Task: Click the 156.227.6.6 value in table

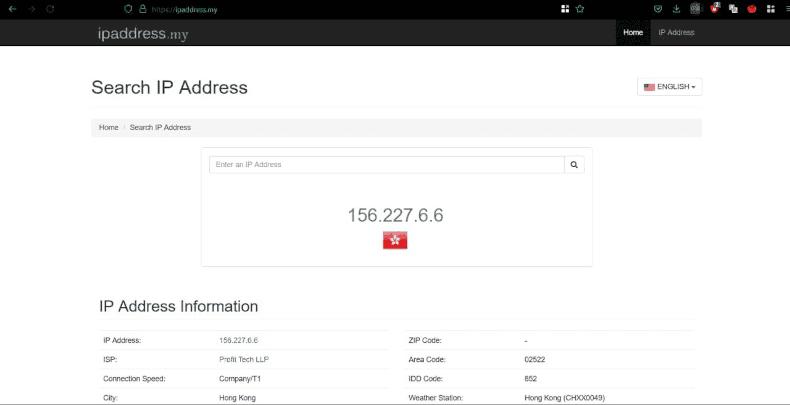Action: (238, 341)
